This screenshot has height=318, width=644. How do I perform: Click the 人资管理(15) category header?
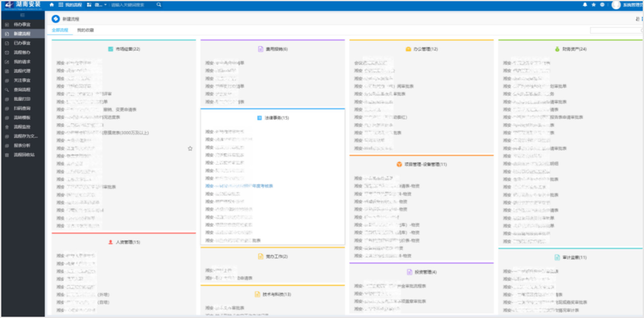pyautogui.click(x=124, y=242)
